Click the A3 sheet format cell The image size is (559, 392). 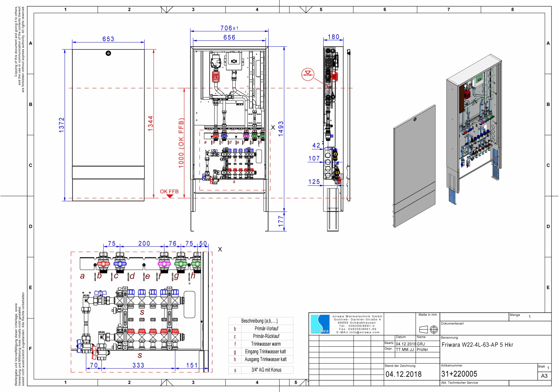[544, 376]
